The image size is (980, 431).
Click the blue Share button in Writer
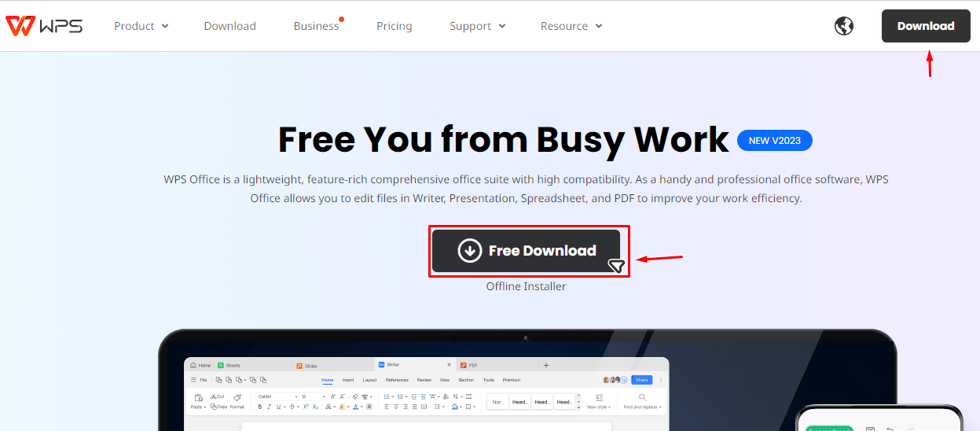642,380
